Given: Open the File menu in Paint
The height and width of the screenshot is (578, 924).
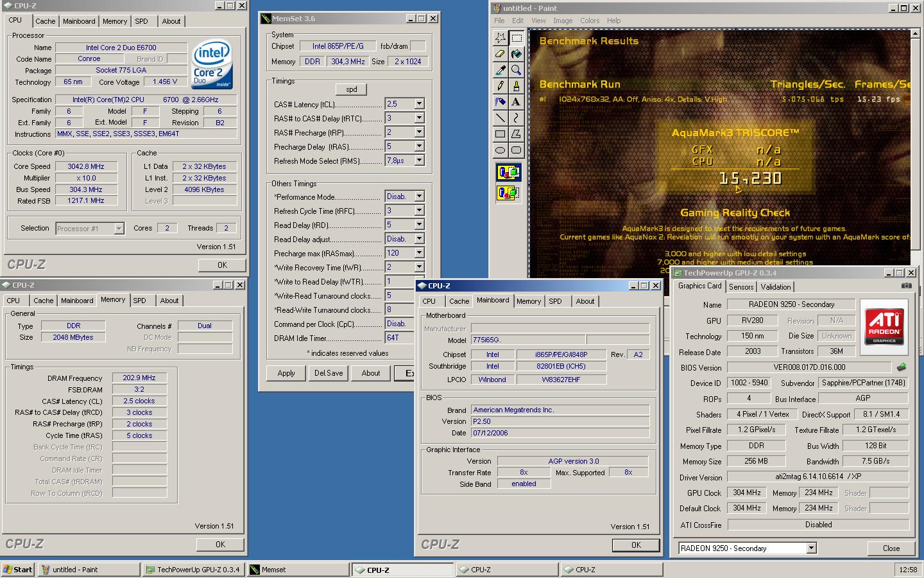Looking at the screenshot, I should (499, 21).
